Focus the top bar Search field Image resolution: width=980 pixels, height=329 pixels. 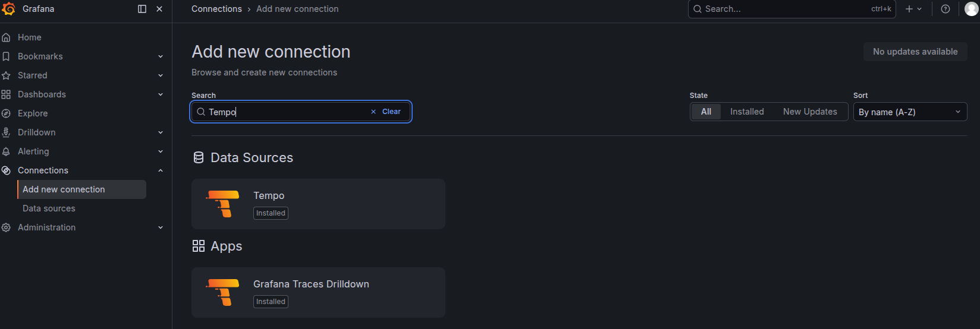point(791,9)
